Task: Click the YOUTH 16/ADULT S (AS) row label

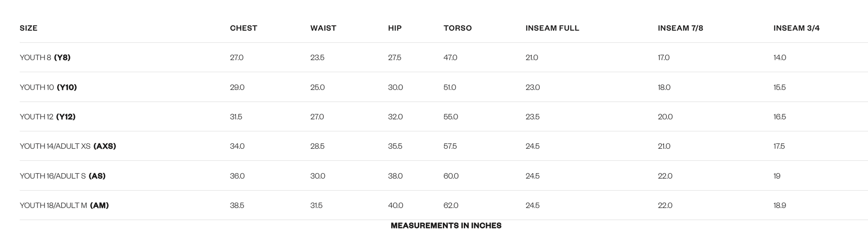Action: 62,176
